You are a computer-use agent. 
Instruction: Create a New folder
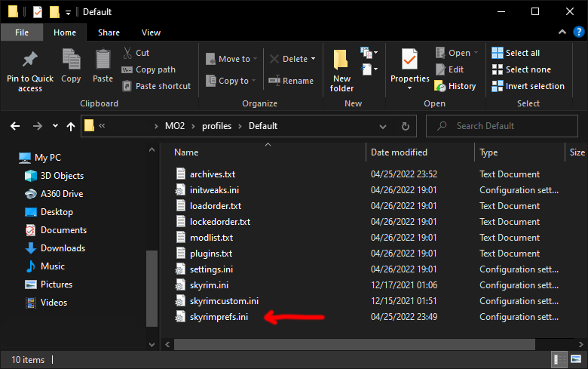click(x=341, y=71)
